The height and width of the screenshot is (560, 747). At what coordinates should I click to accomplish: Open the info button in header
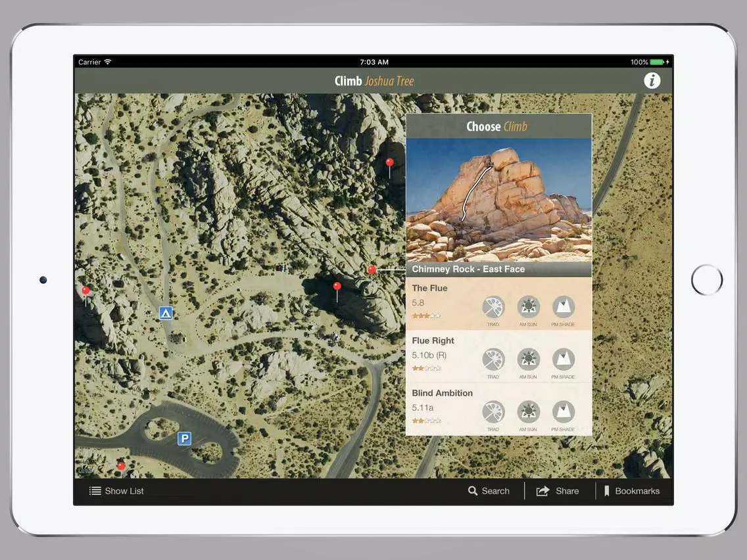coord(652,80)
